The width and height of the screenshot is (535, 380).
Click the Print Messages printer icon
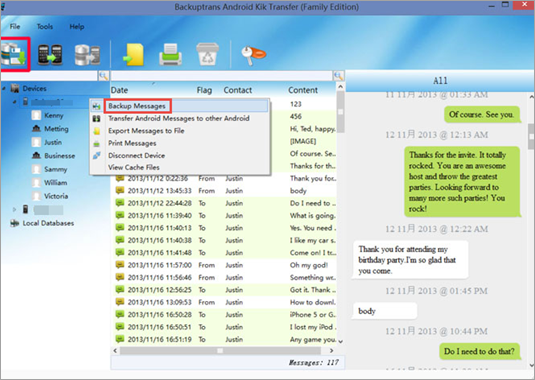170,54
